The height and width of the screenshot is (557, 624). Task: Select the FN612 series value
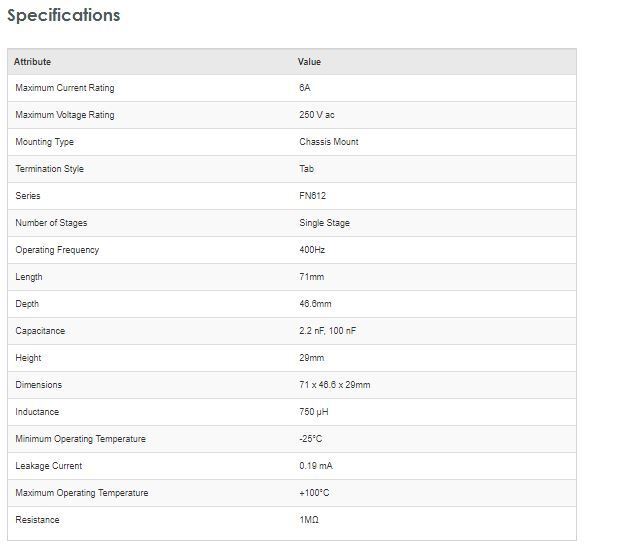click(x=312, y=196)
